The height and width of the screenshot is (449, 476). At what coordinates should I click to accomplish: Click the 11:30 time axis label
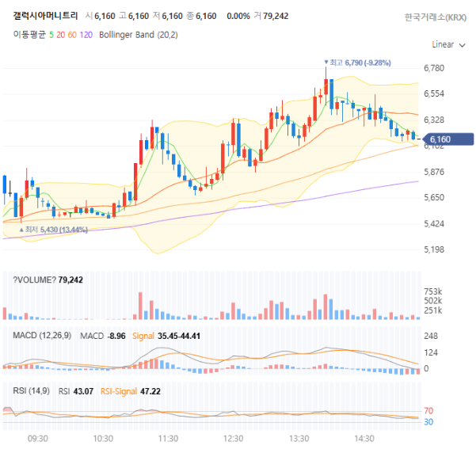coord(168,439)
